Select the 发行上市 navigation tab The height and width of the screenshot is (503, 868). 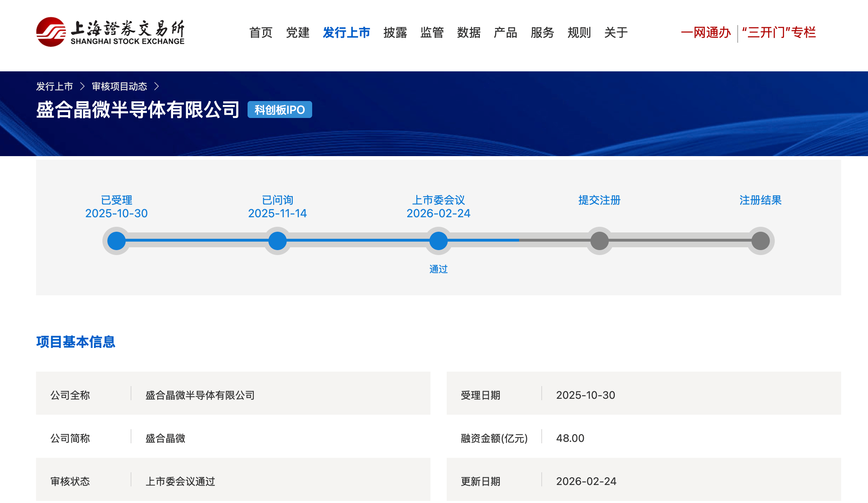click(x=346, y=32)
